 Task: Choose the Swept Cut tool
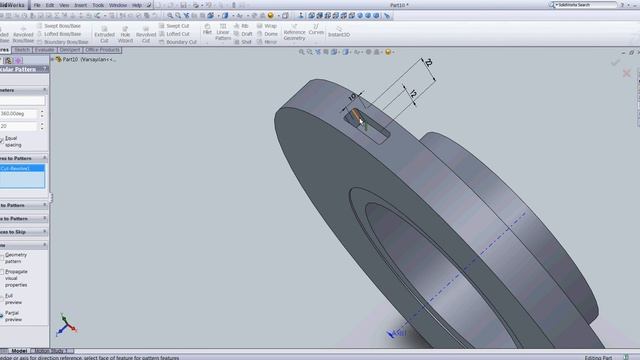click(174, 26)
